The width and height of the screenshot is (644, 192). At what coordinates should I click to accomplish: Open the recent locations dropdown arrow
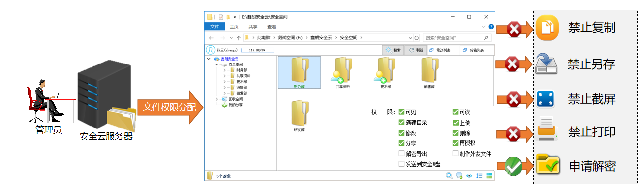[x=231, y=38]
